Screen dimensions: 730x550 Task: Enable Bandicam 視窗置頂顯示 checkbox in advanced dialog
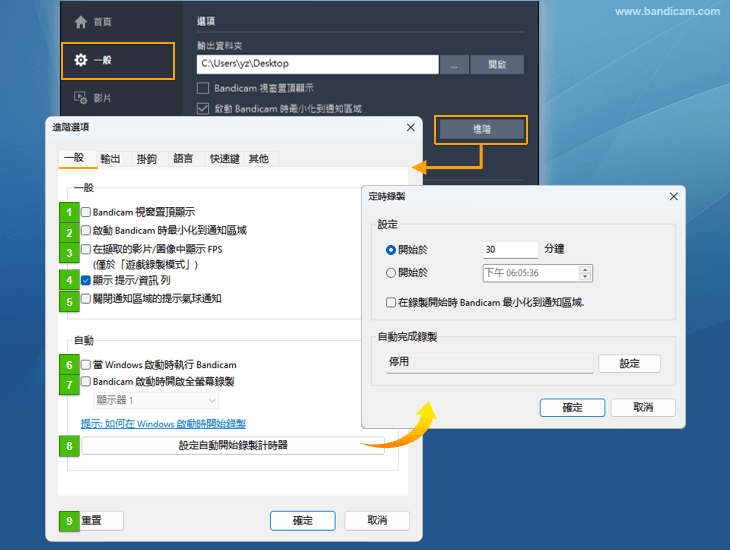coord(86,212)
